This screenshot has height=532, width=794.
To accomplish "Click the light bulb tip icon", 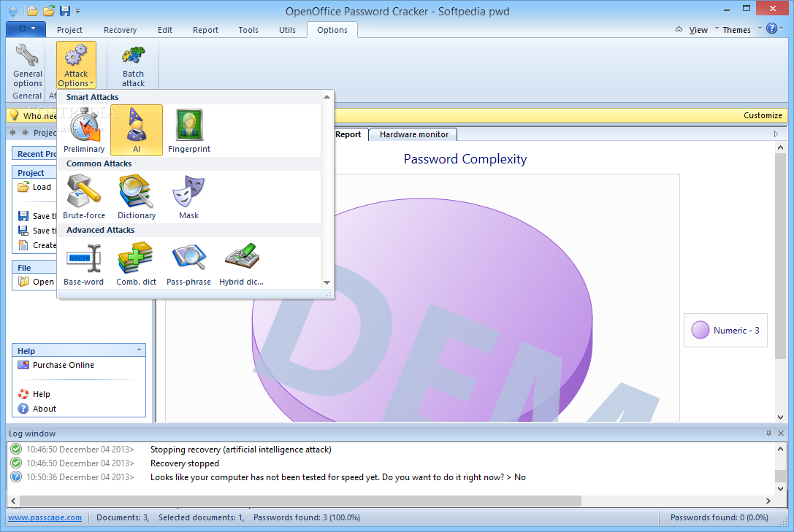I will click(14, 115).
